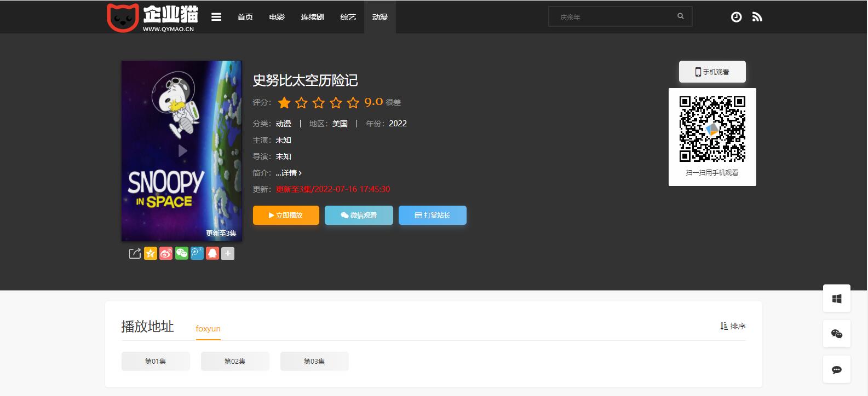868x396 pixels.
Task: Open the hamburger navigation menu
Action: point(216,17)
